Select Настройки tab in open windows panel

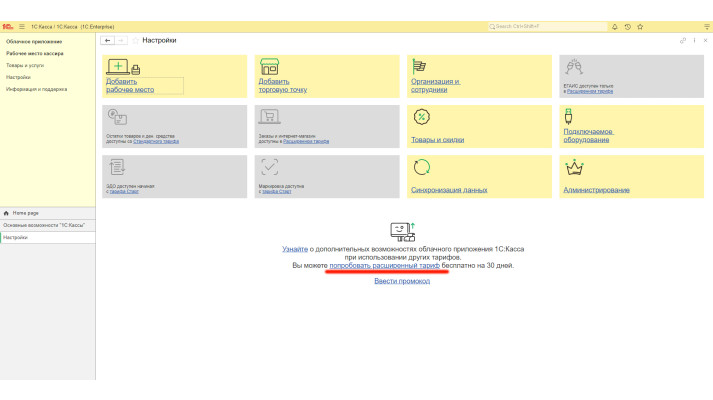pos(48,237)
